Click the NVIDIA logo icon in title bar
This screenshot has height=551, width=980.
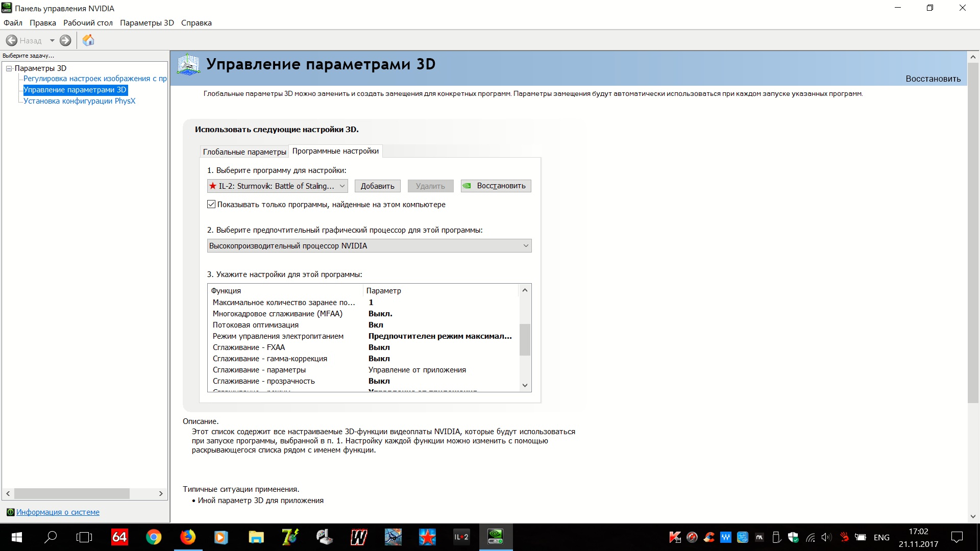coord(7,8)
